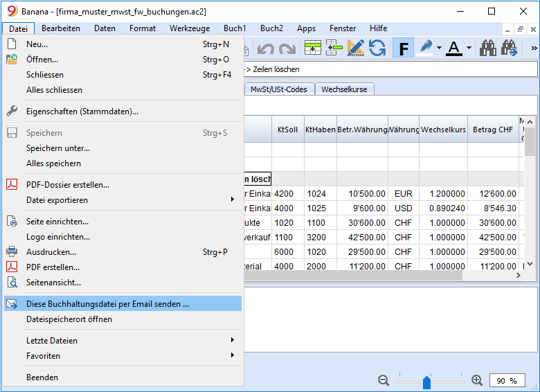
Task: Click the Redo arrow in toolbar
Action: tap(287, 48)
